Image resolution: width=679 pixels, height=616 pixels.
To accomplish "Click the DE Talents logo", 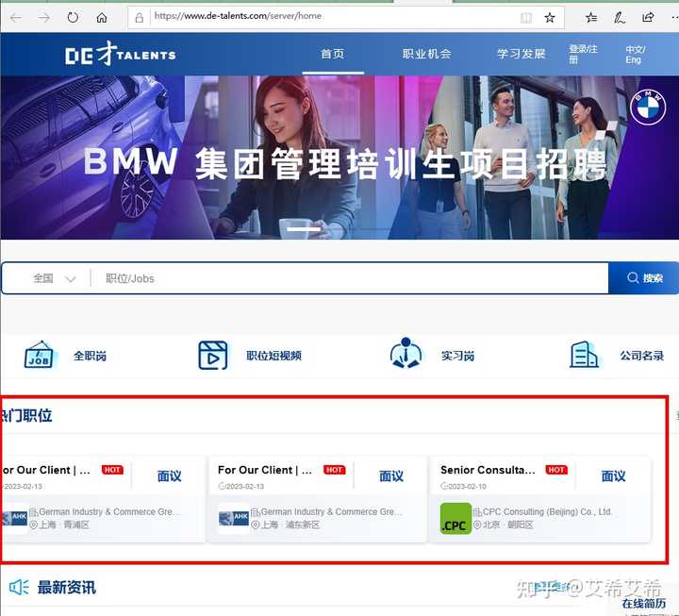I will tap(121, 54).
